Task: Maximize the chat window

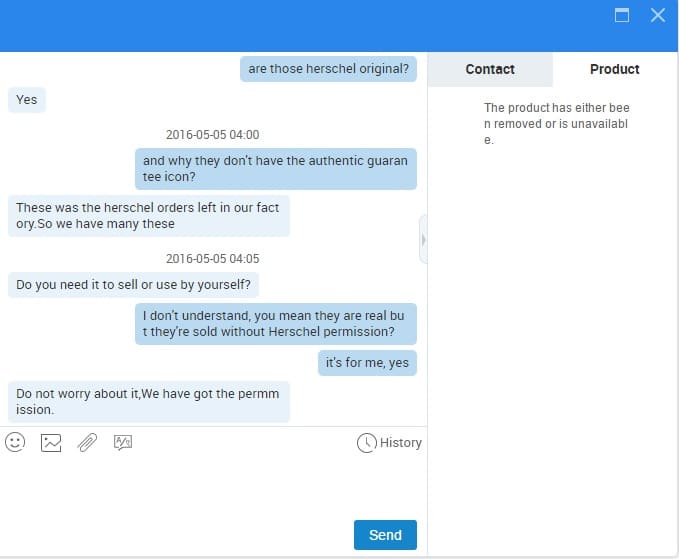Action: click(622, 15)
